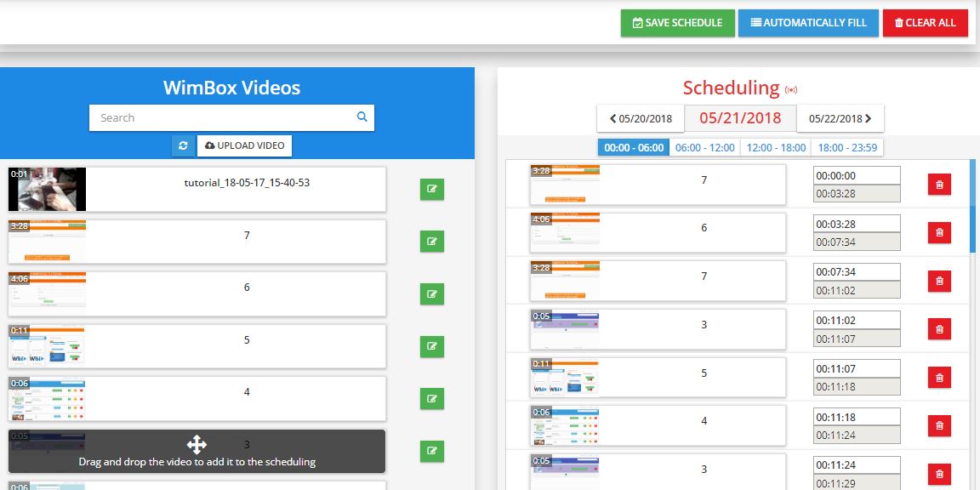Viewport: 980px width, 490px height.
Task: Click scheduled thumbnail at 00:00:00 slot
Action: [565, 185]
